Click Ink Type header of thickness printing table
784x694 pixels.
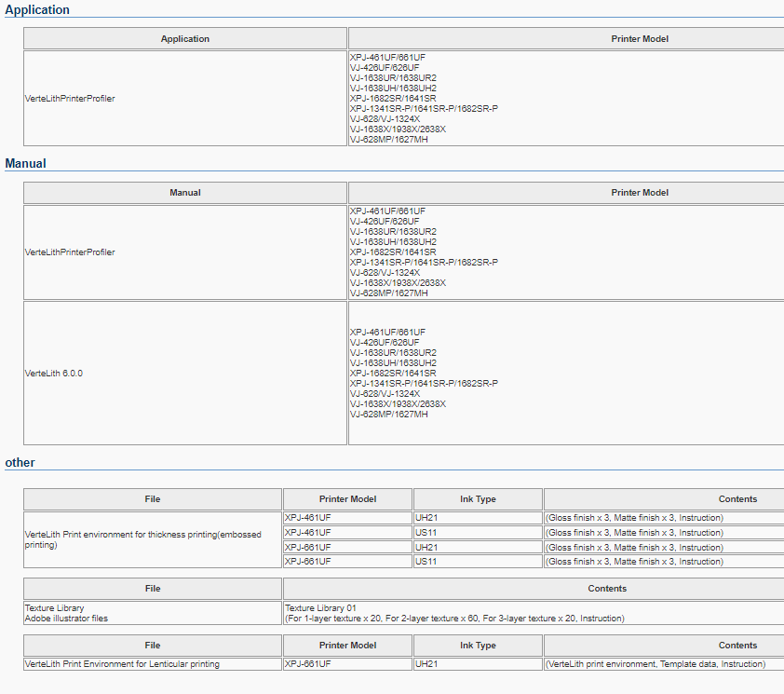coord(478,499)
